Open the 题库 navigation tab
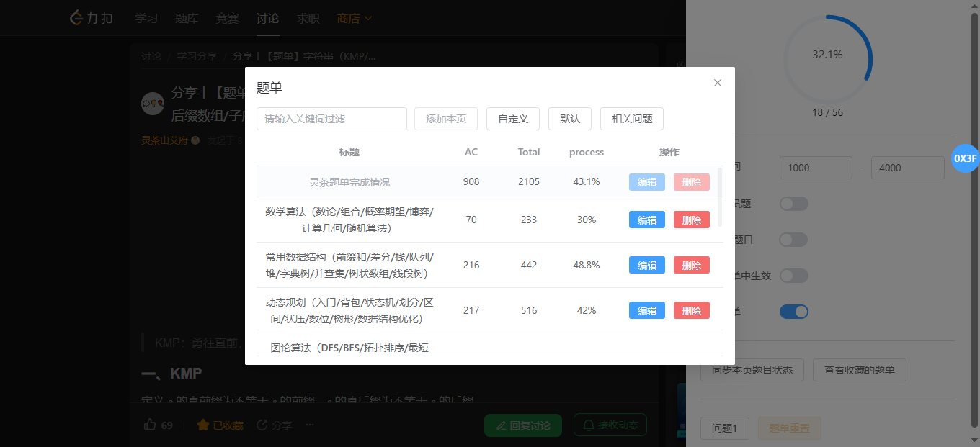Viewport: 980px width, 447px height. coord(187,18)
